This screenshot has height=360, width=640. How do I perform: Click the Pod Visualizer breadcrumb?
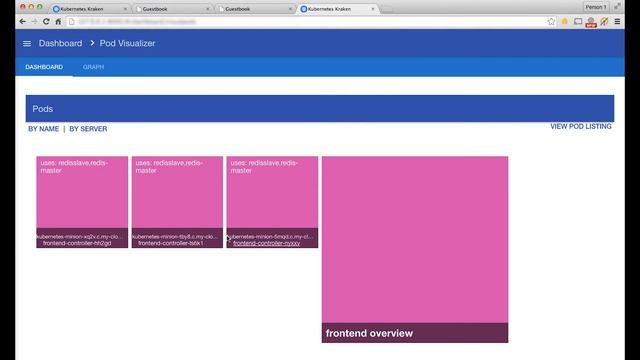(127, 43)
